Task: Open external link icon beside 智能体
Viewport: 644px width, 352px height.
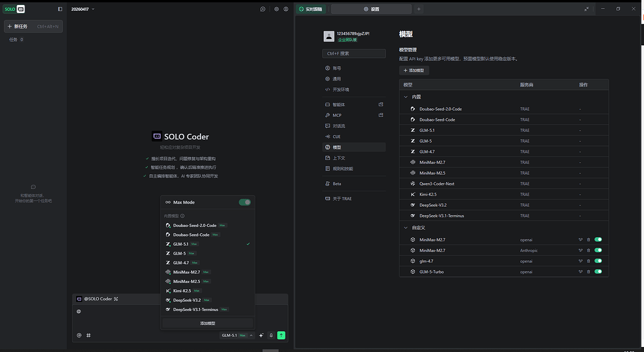Action: pyautogui.click(x=380, y=104)
